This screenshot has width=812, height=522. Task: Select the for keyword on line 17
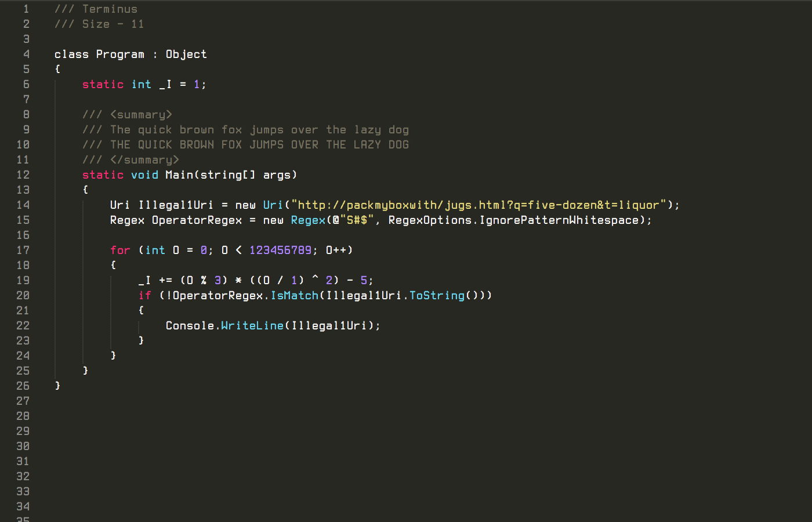pos(120,250)
